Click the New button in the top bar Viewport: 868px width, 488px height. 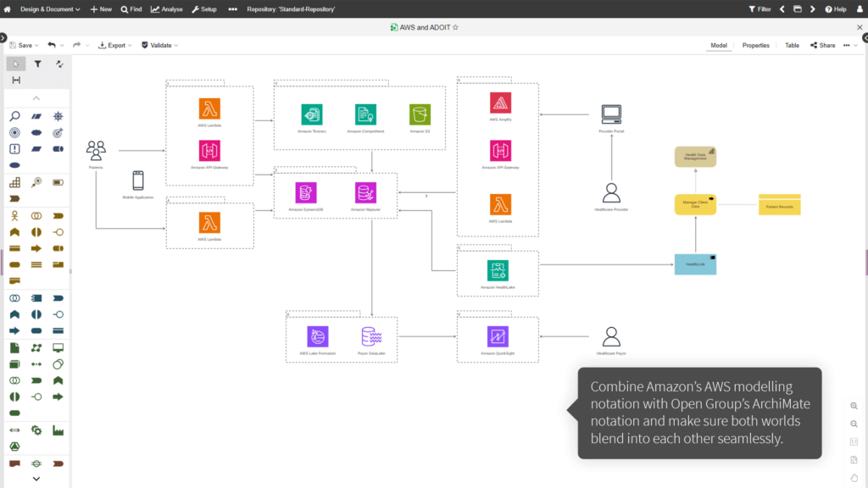102,9
